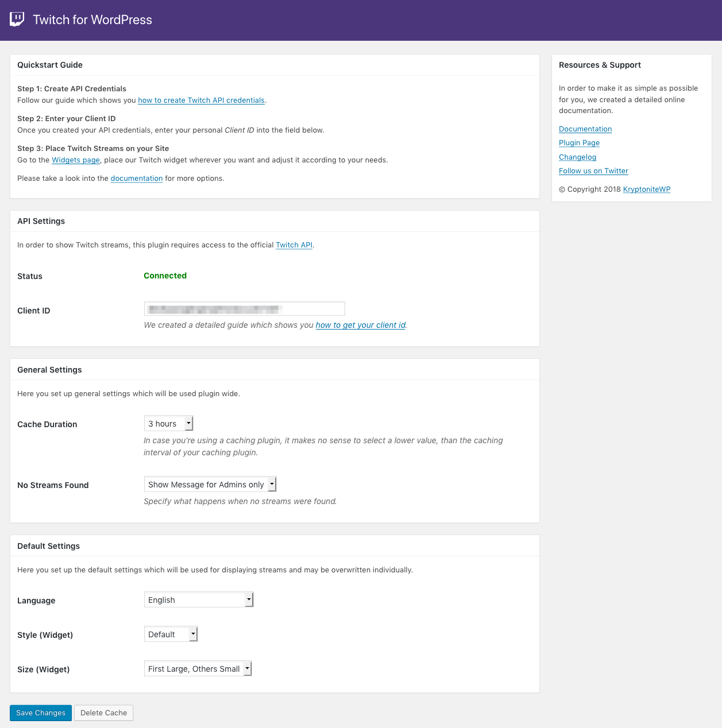
Task: Click Follow us on Twitter link
Action: tap(593, 171)
